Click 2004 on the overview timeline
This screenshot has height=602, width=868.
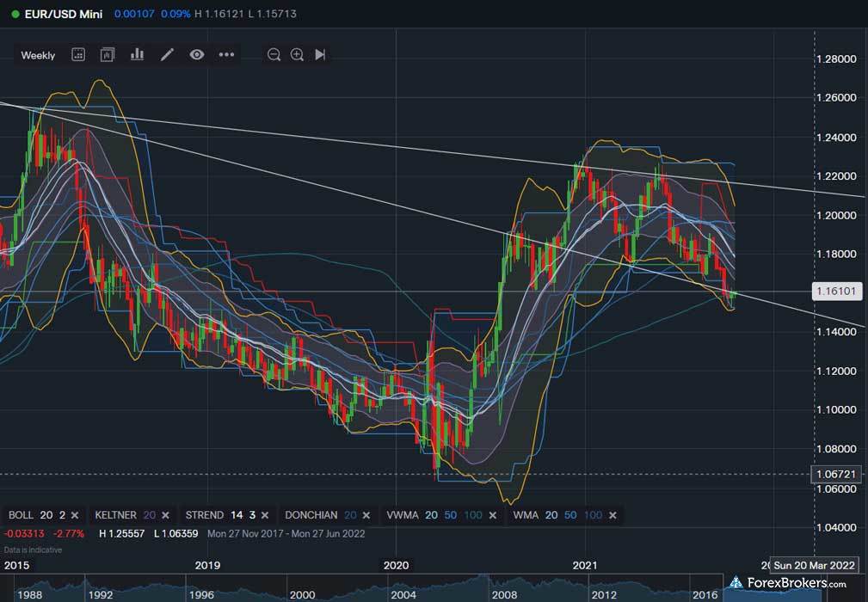(402, 594)
